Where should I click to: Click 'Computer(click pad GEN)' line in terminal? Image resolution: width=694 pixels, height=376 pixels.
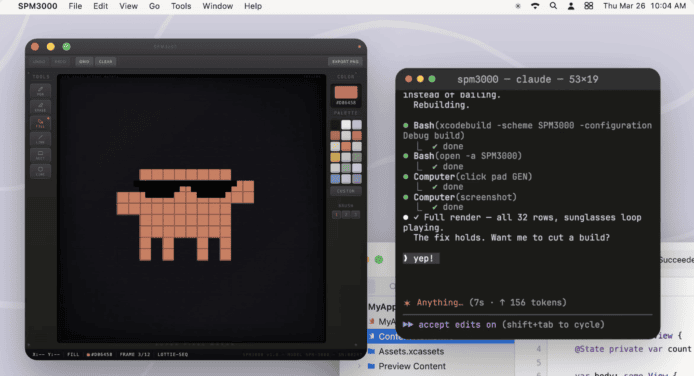(x=467, y=177)
